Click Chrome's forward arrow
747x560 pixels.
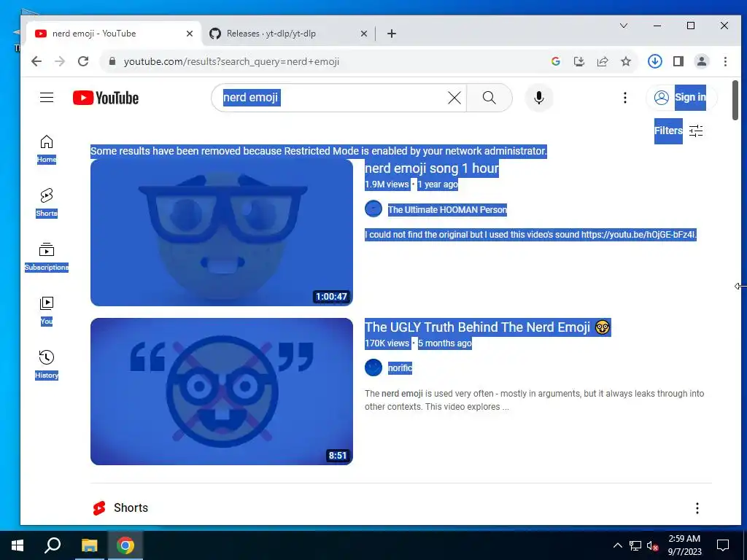tap(60, 61)
